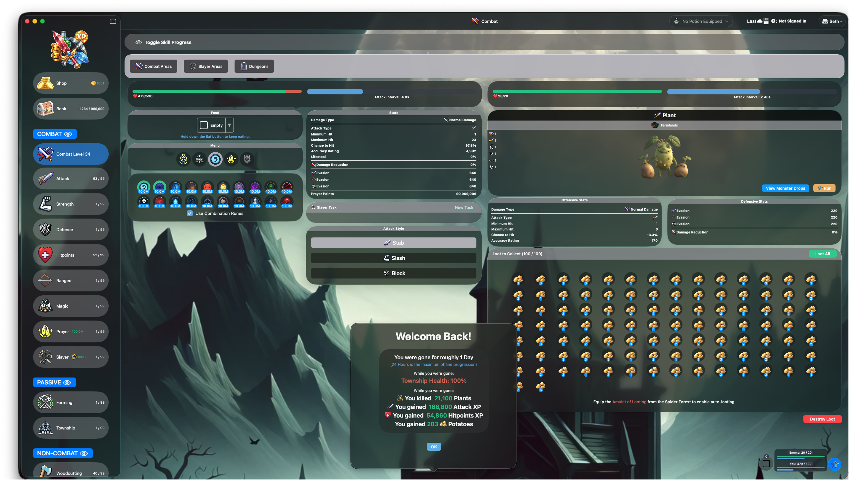Toggle visibility of the PASSIVE skill group
Screen dimensions: 867x504
[x=67, y=382]
